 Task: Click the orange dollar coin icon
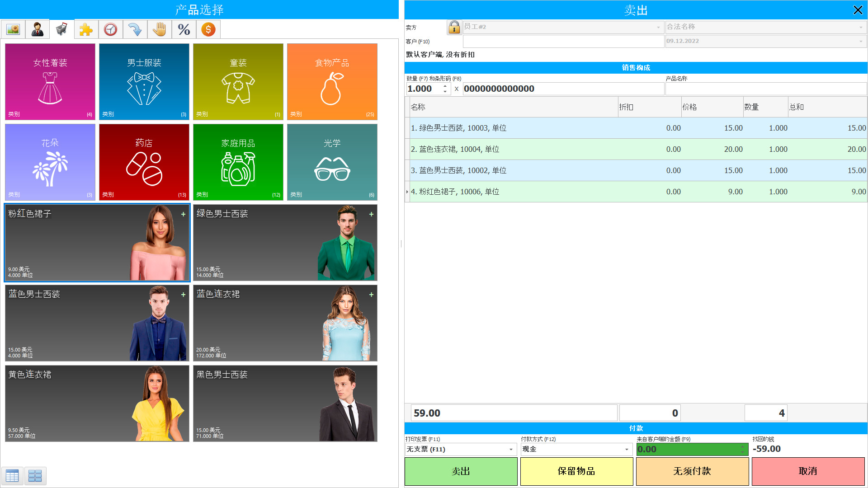(208, 30)
